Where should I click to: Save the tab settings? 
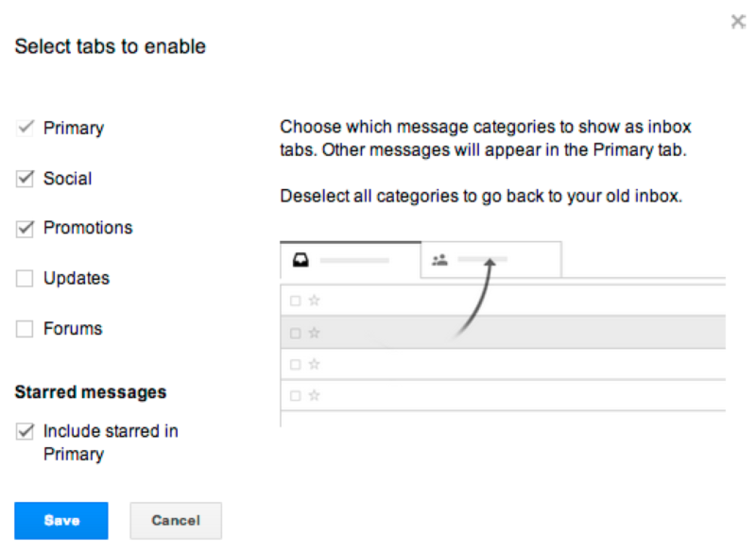point(60,520)
